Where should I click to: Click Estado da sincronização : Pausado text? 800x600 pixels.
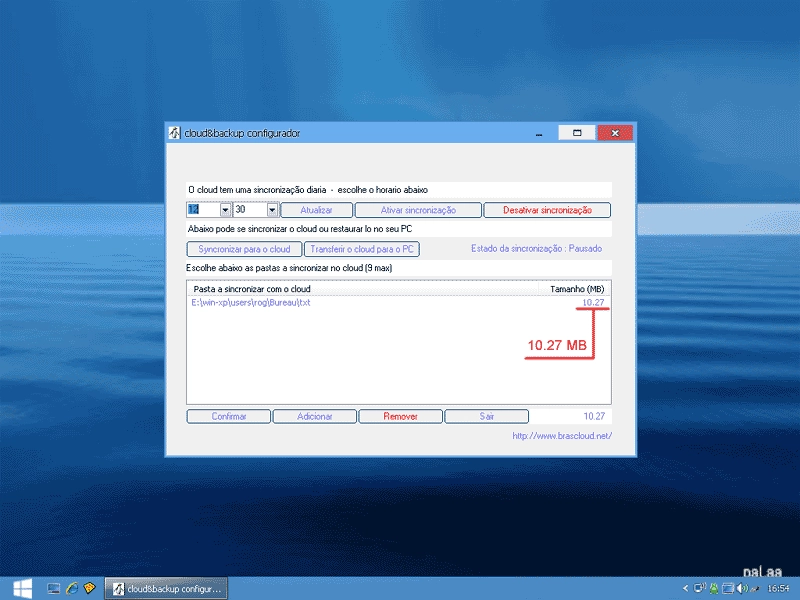[536, 248]
